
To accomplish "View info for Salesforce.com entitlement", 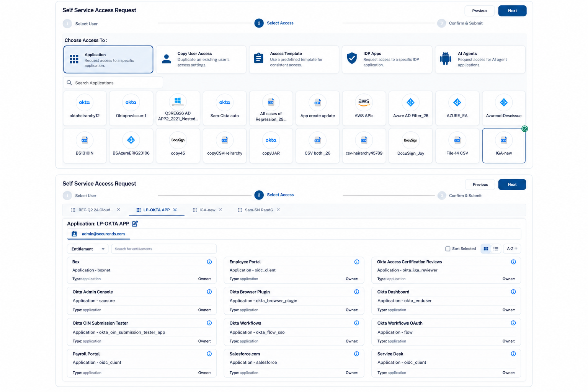I will pyautogui.click(x=356, y=354).
